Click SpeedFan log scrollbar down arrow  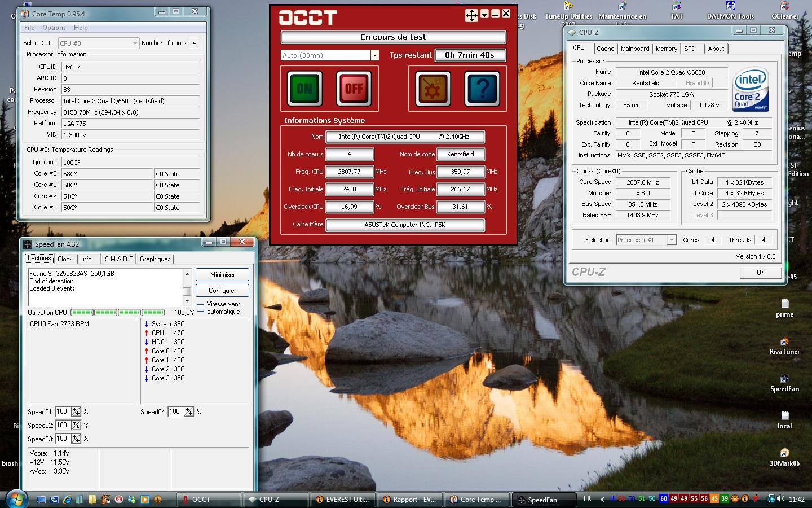click(187, 302)
